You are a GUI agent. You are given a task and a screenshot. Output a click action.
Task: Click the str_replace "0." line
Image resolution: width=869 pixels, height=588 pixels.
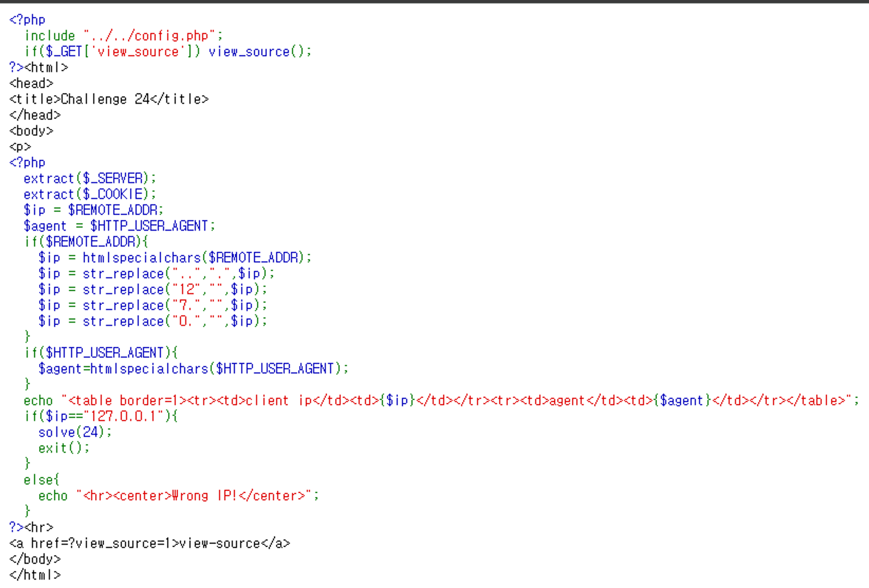tap(153, 321)
